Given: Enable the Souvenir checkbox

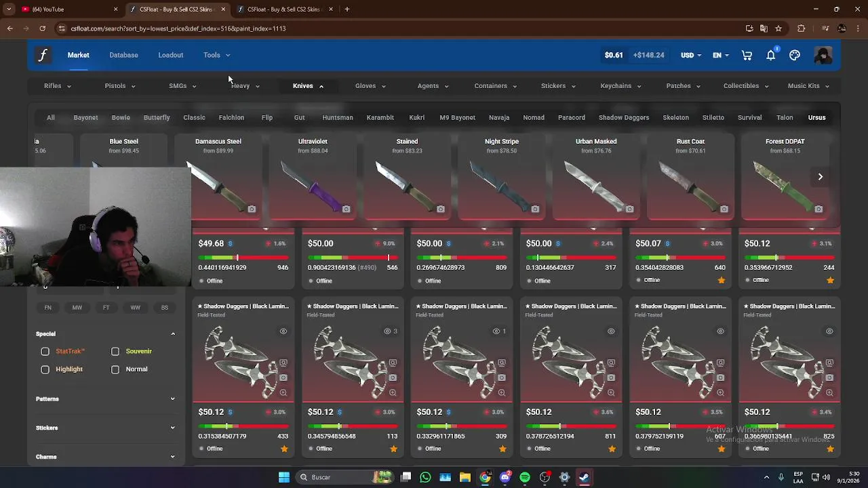Looking at the screenshot, I should coord(115,352).
